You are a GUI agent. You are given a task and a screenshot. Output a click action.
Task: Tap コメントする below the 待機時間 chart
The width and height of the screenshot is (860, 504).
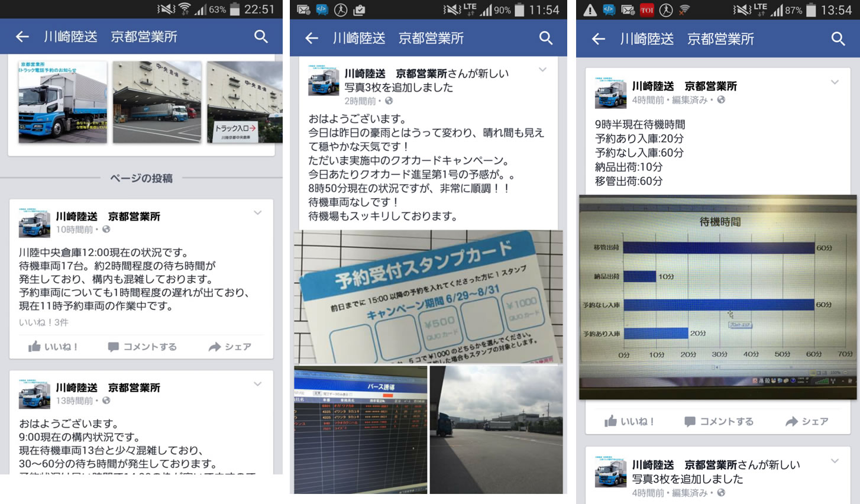pos(719,421)
